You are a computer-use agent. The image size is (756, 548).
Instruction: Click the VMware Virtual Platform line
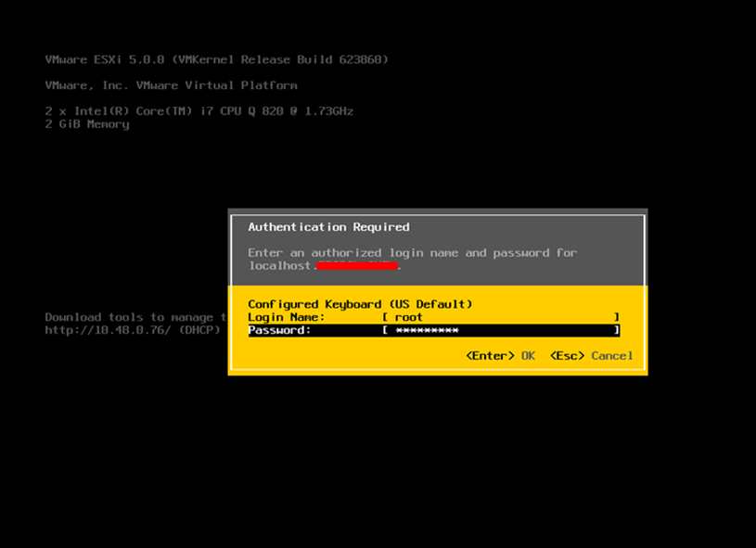pyautogui.click(x=172, y=85)
